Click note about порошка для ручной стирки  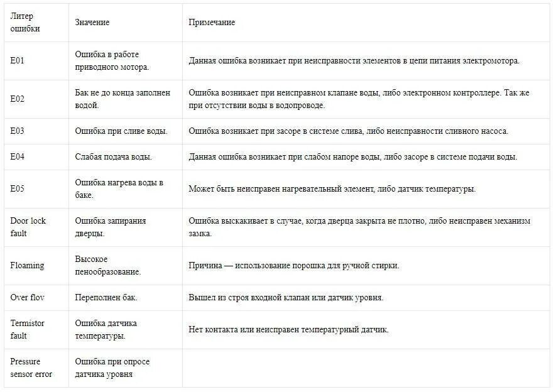(294, 266)
